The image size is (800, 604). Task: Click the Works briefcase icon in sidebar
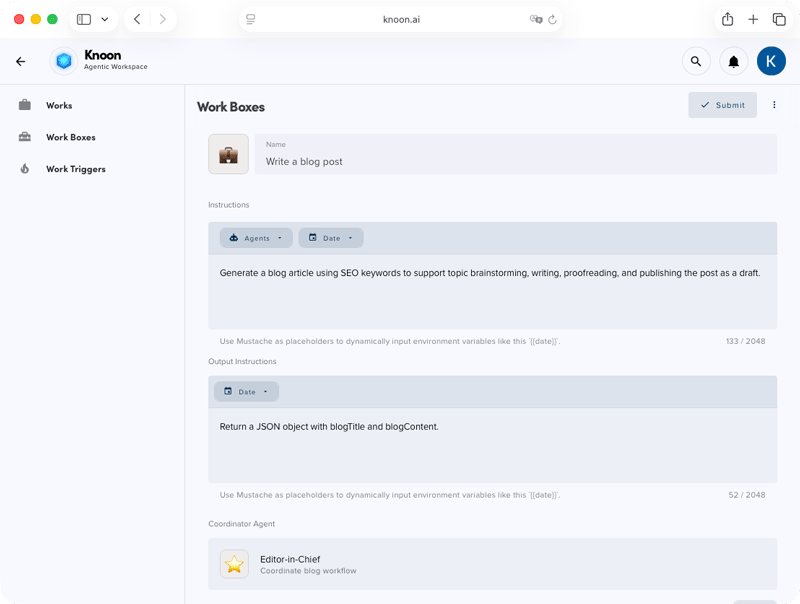pos(24,105)
